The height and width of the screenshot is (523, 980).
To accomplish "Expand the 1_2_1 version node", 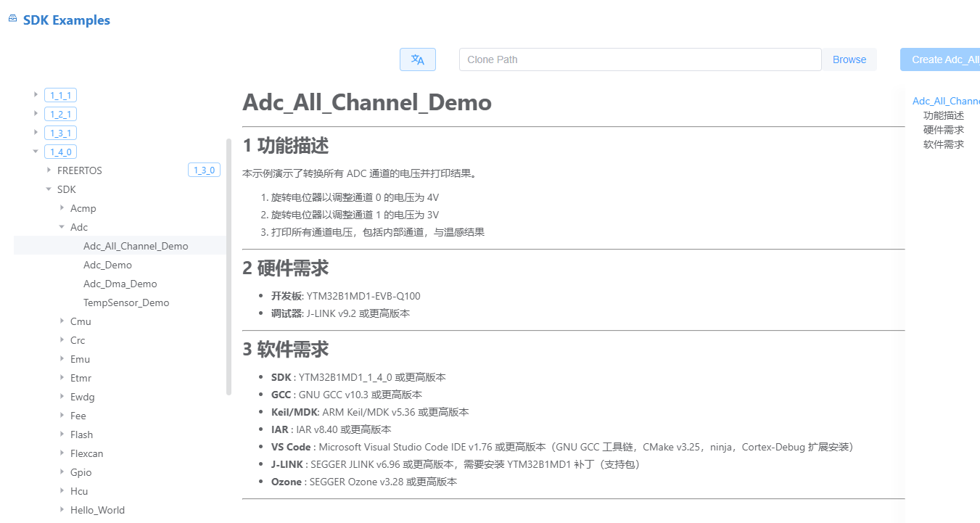I will coord(36,114).
